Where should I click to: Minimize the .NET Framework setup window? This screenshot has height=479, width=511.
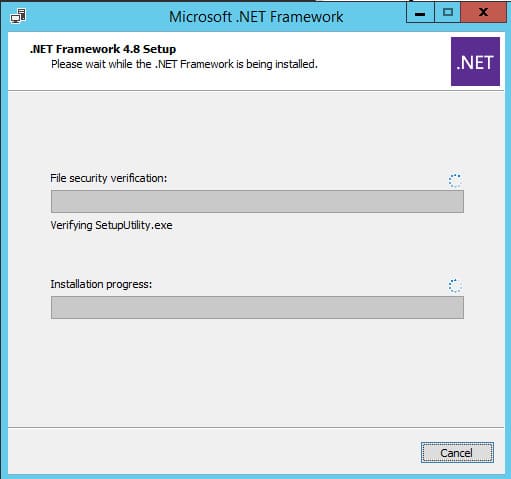coord(420,13)
